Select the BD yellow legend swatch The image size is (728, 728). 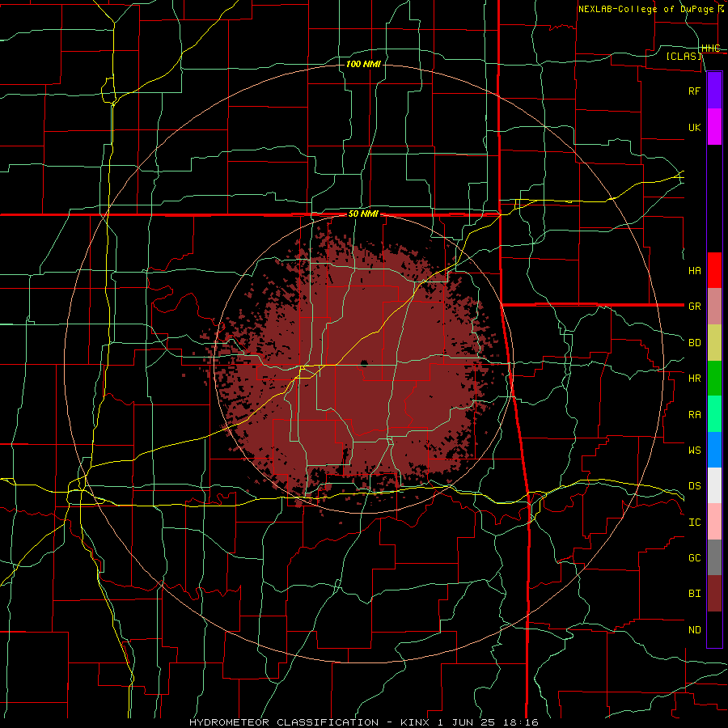(714, 343)
